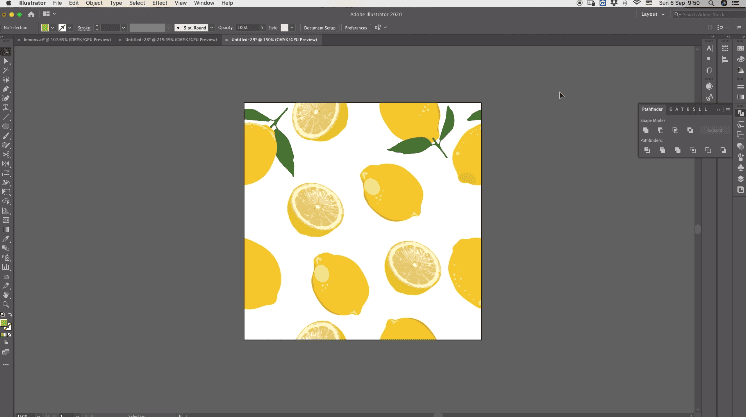The image size is (746, 417).
Task: Open the Object menu
Action: pyautogui.click(x=92, y=4)
